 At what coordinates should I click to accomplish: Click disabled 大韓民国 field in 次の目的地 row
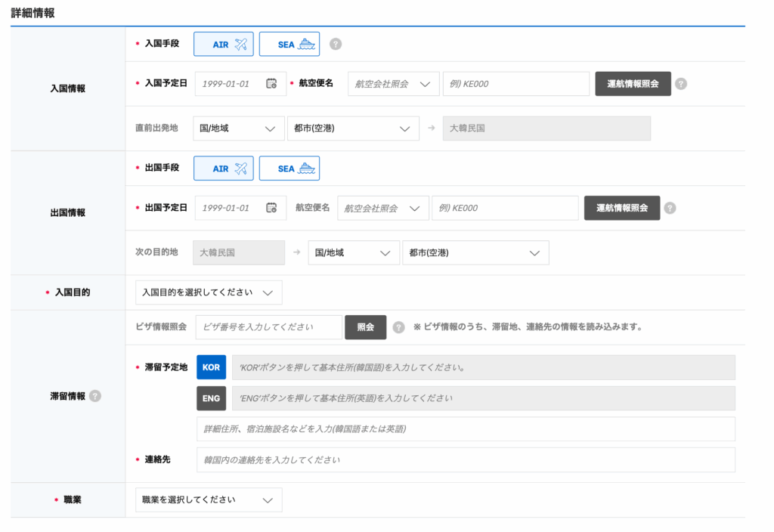[x=238, y=252]
